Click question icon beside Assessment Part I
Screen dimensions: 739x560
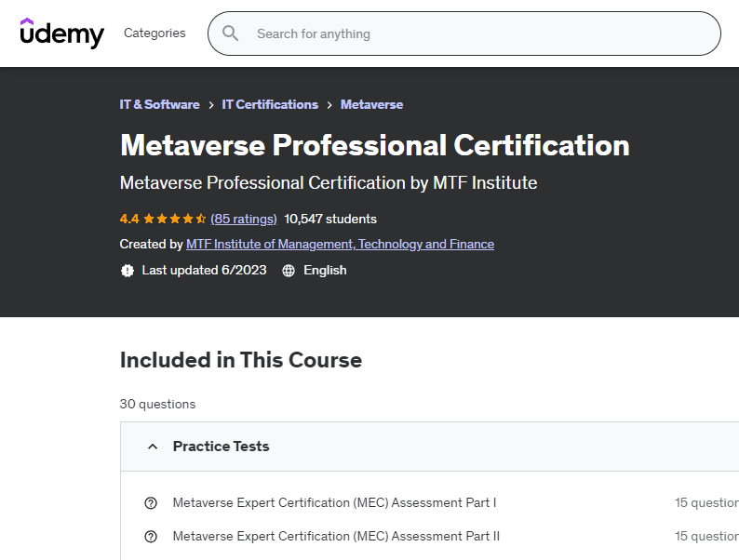[151, 503]
